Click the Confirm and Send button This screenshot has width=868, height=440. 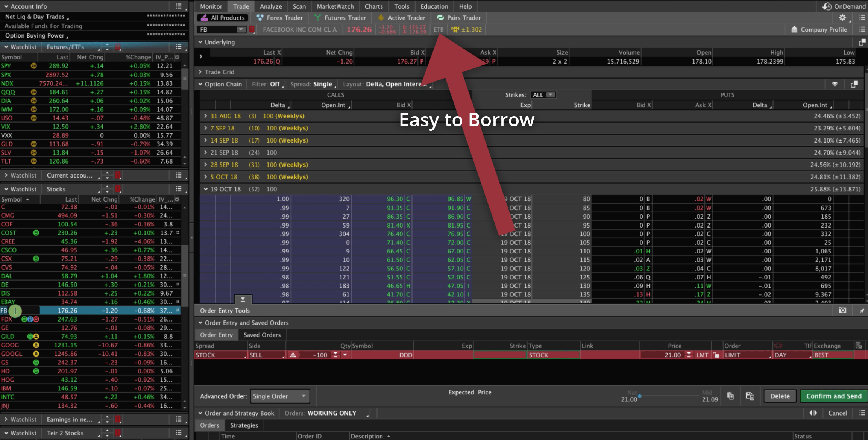[834, 396]
